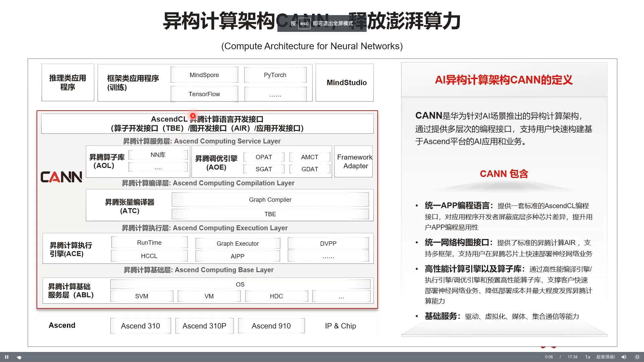Click the Ascend 910 chip box
The height and width of the screenshot is (362, 644).
click(271, 326)
